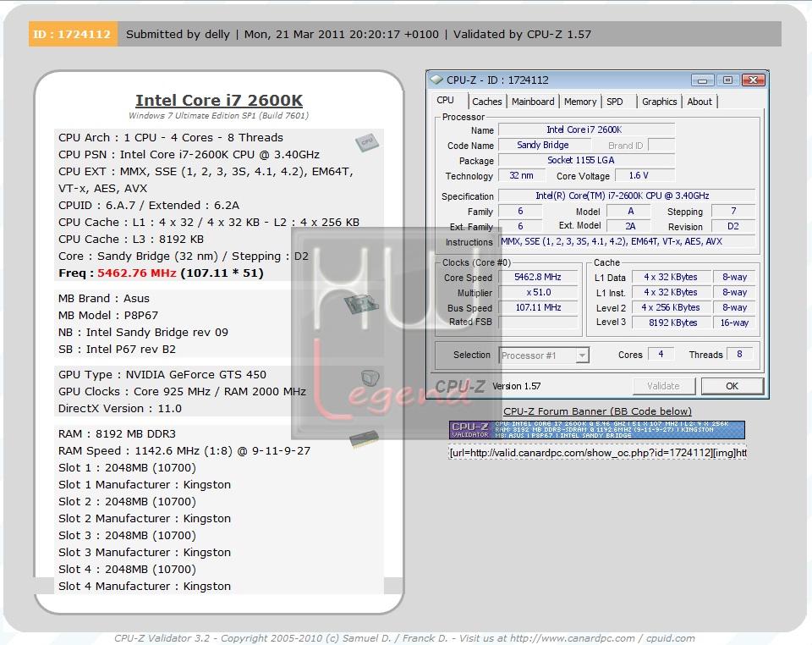Close the CPU-Z window
This screenshot has height=645, width=812.
(753, 80)
